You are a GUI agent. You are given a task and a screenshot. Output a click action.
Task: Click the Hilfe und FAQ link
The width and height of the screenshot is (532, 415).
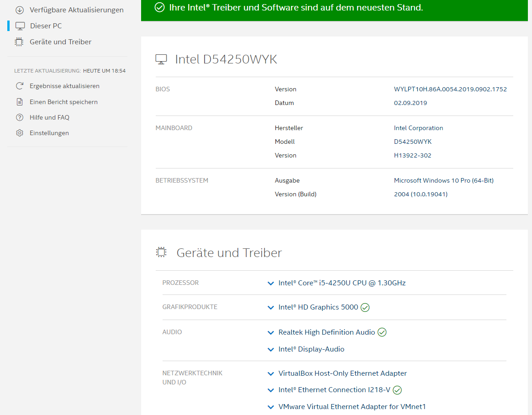(x=49, y=117)
